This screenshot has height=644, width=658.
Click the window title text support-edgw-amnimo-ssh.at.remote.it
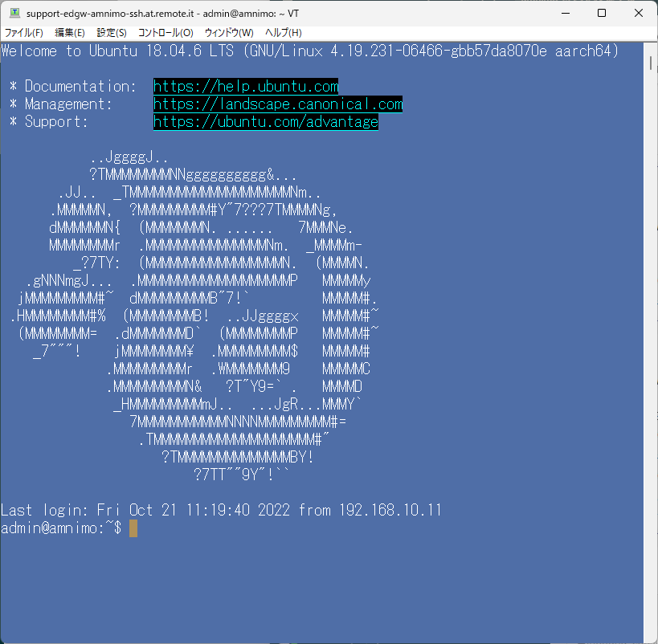point(110,14)
